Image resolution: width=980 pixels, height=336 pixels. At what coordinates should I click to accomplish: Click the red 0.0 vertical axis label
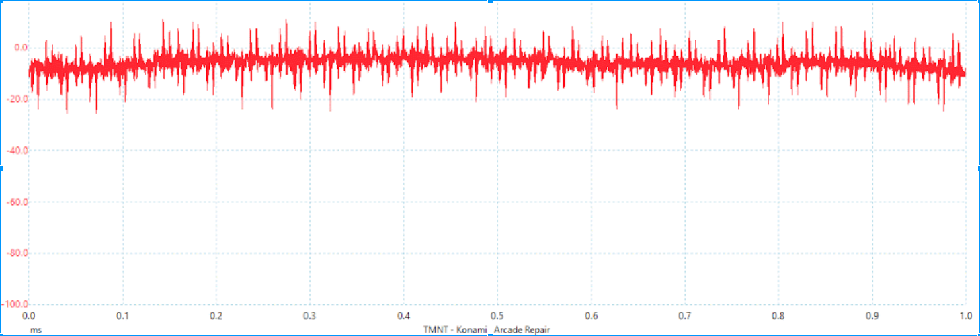pyautogui.click(x=20, y=48)
